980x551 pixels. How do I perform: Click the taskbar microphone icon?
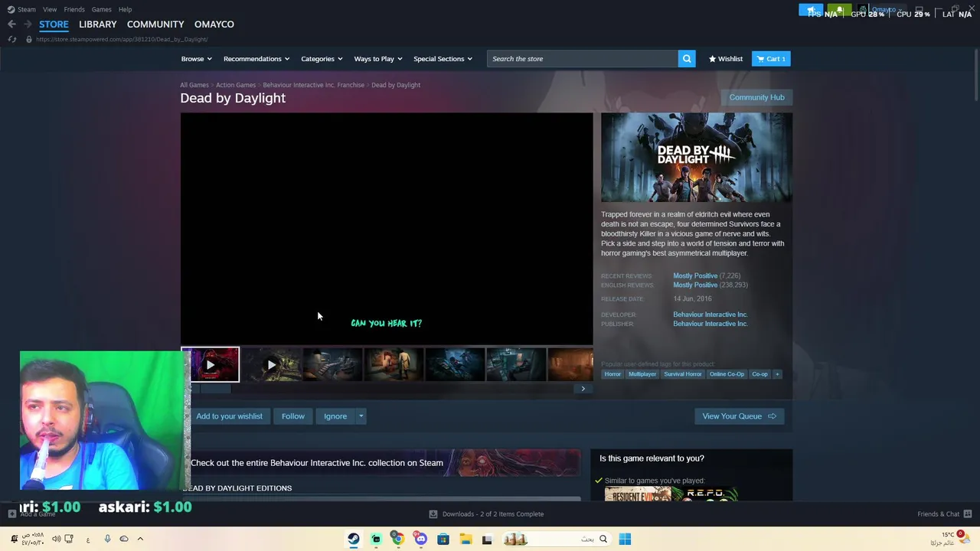pos(107,539)
